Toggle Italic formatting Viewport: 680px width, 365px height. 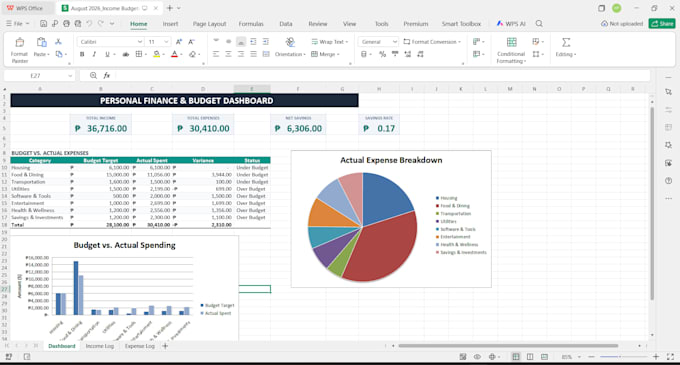(94, 54)
